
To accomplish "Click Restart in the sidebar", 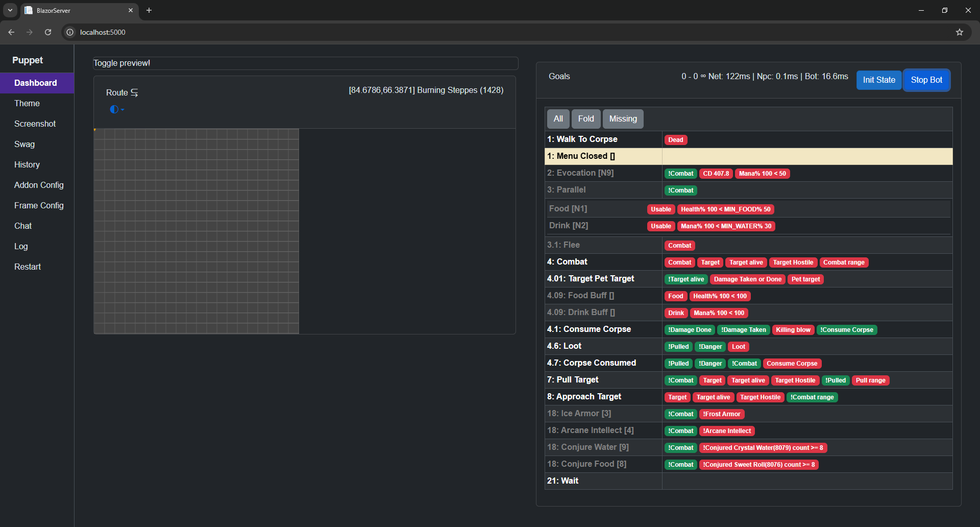I will tap(37, 267).
